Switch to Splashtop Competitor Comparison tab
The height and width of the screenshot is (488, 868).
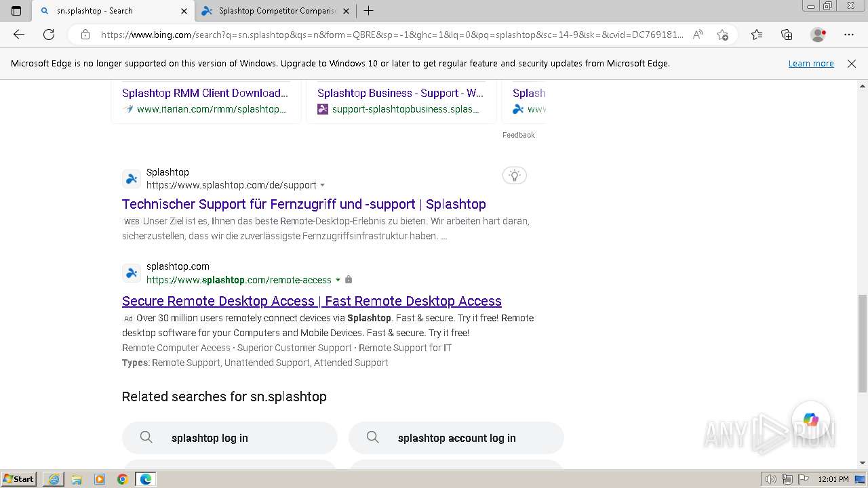pos(275,11)
